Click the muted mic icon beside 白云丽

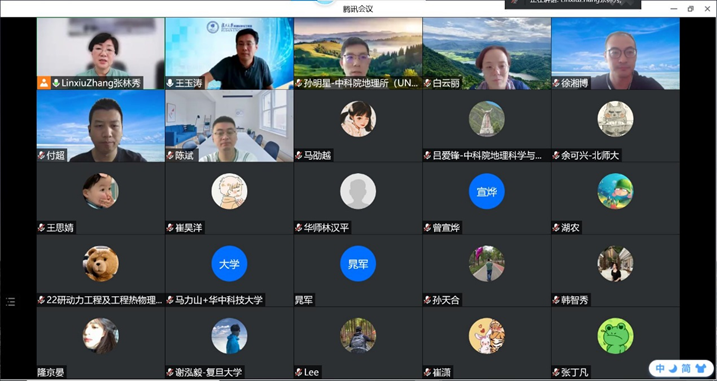coord(428,83)
